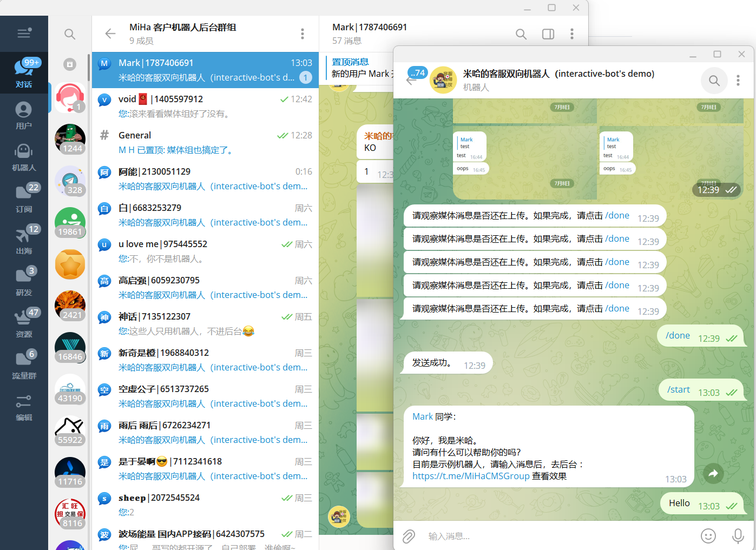Open topic 空虚公子|6513737265

click(205, 396)
